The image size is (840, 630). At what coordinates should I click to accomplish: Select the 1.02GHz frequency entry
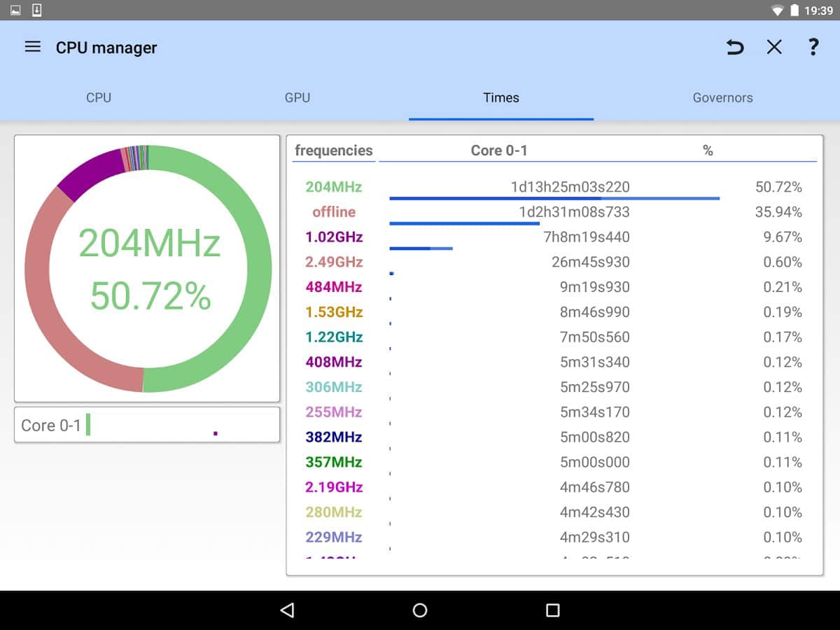(334, 237)
